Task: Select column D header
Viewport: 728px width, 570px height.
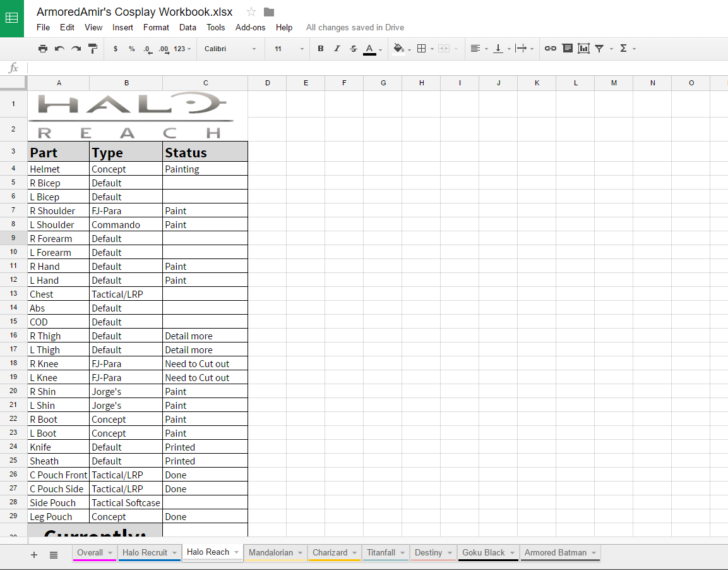Action: (268, 83)
